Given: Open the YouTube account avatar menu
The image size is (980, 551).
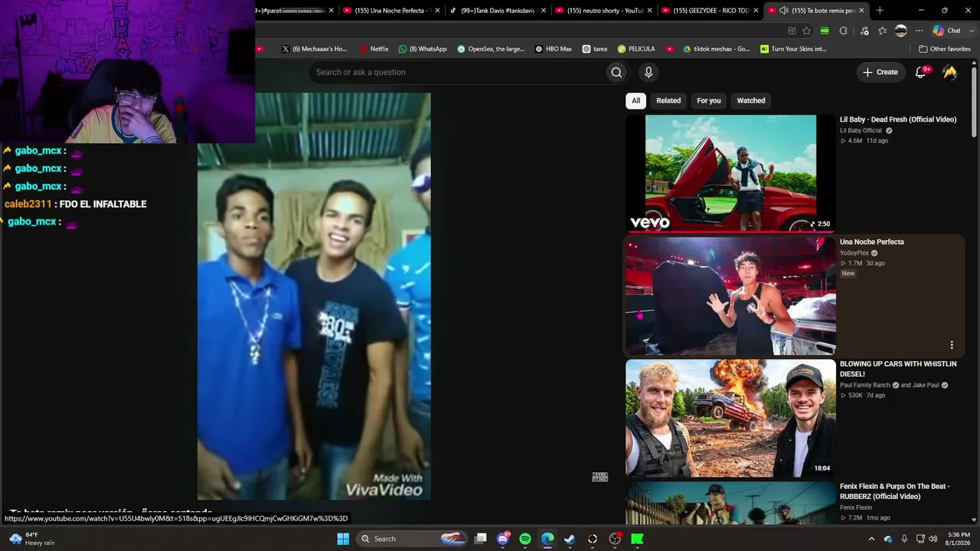Looking at the screenshot, I should click(950, 72).
